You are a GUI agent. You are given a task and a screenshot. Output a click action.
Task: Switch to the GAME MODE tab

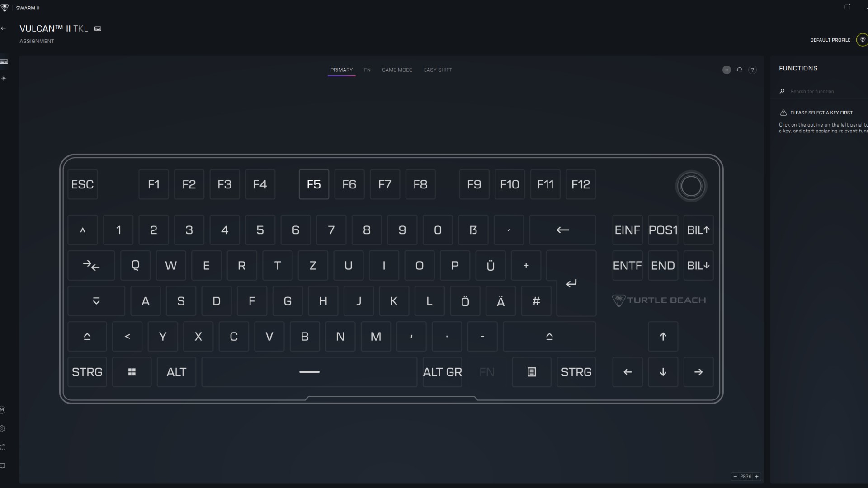click(x=397, y=70)
